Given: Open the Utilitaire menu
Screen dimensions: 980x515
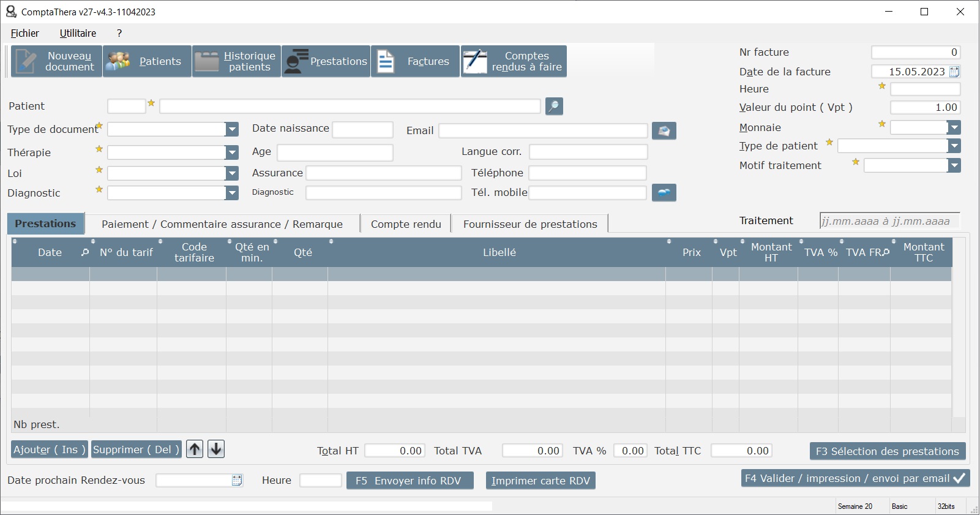Looking at the screenshot, I should (x=78, y=33).
